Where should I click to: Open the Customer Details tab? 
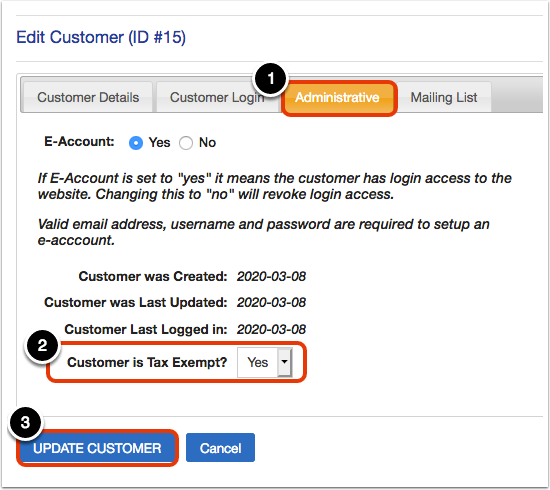point(88,98)
